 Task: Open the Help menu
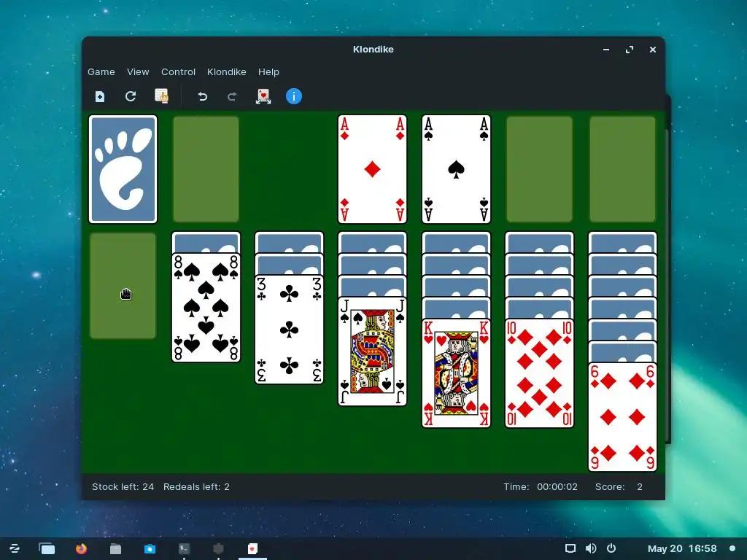click(x=268, y=72)
